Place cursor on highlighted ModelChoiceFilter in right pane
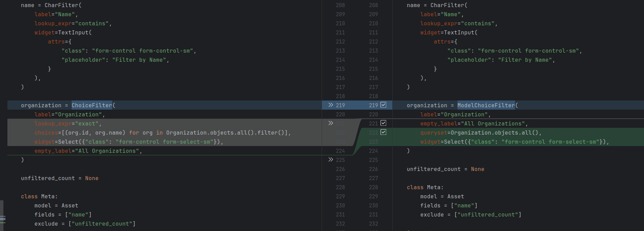 [x=486, y=105]
